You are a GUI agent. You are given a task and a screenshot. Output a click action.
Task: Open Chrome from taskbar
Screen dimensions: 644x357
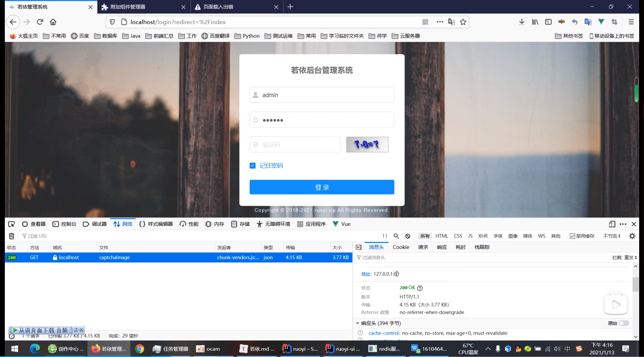coord(140,349)
